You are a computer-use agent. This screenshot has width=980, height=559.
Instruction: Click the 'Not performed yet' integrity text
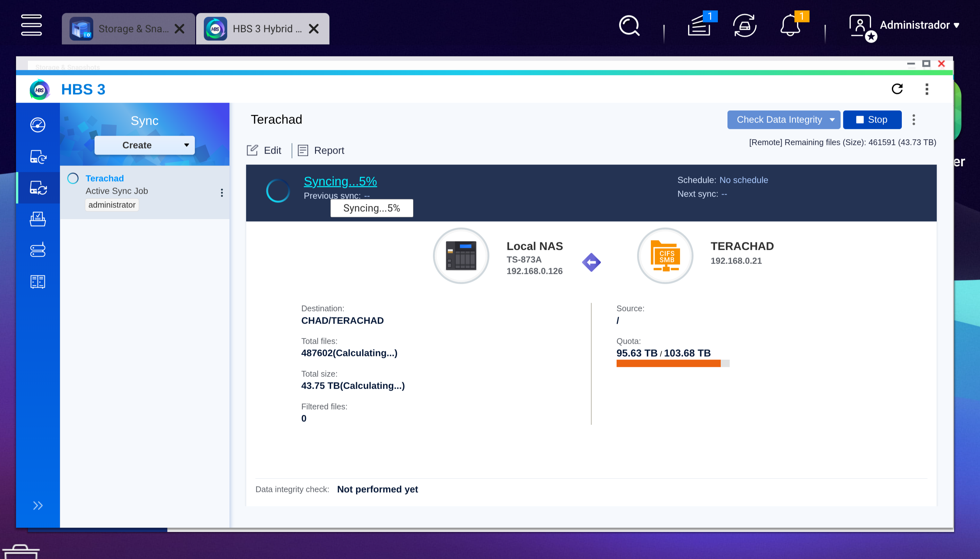(378, 489)
